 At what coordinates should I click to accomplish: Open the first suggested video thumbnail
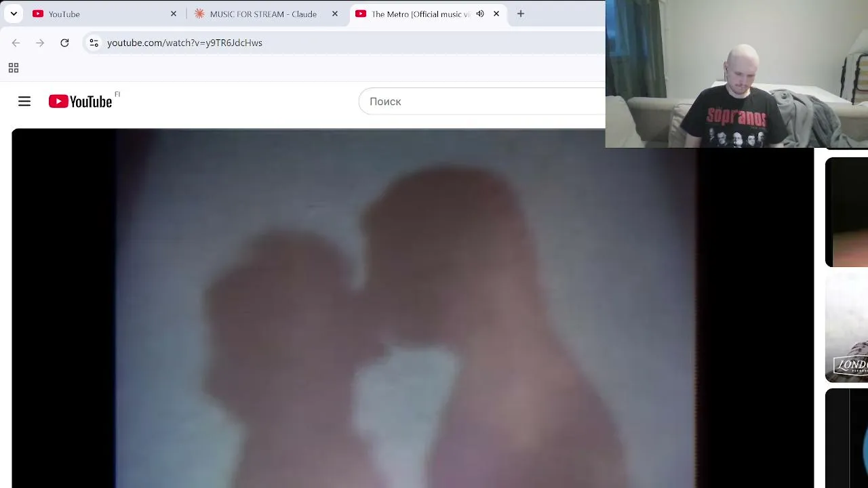[846, 212]
